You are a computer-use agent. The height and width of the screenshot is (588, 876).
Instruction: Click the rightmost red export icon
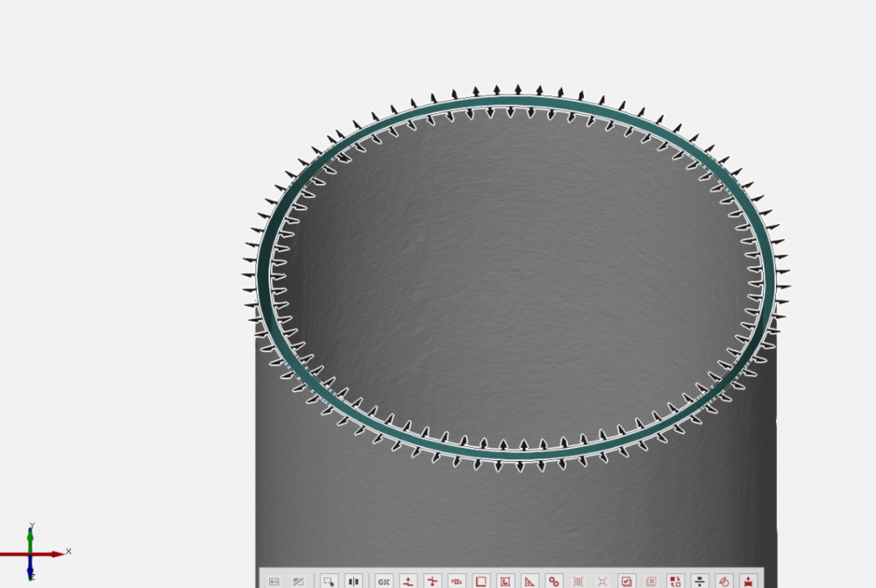[x=748, y=579]
